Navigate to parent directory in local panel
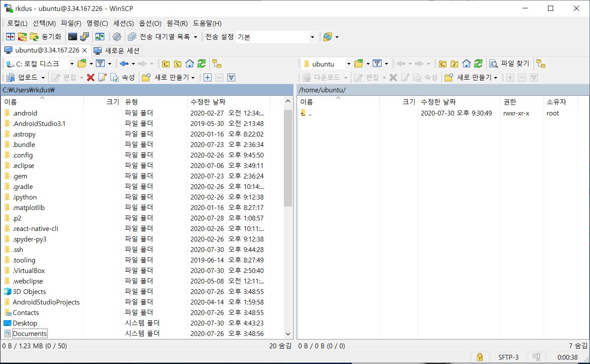Image resolution: width=590 pixels, height=364 pixels. [165, 63]
